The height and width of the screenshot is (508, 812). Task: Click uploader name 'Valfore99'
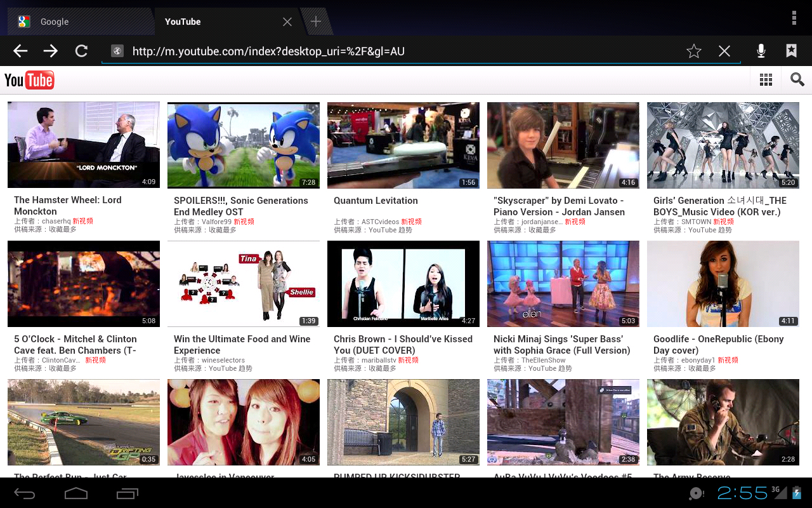coord(217,222)
